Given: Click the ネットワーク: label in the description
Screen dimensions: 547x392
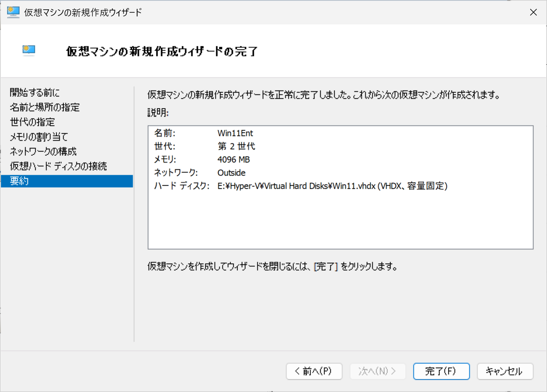Looking at the screenshot, I should click(x=176, y=173).
